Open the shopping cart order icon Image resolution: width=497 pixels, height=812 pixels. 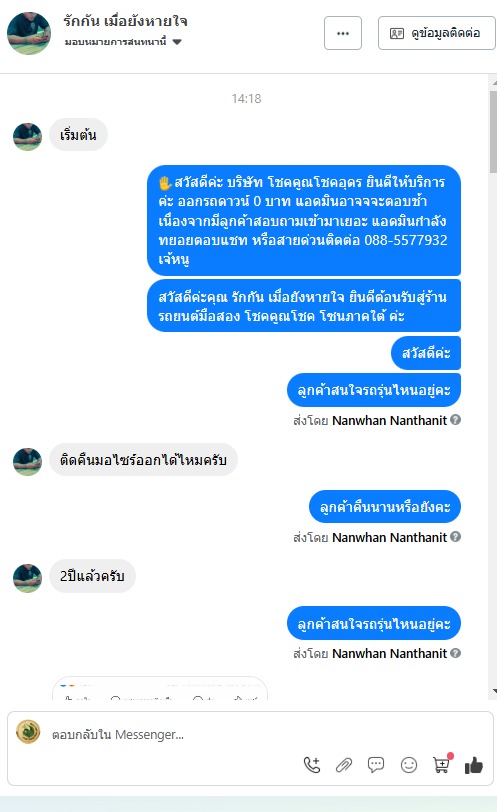pos(442,764)
